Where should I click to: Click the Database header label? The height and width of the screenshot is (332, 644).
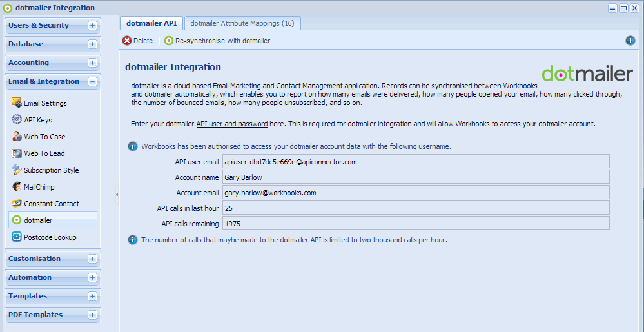26,44
